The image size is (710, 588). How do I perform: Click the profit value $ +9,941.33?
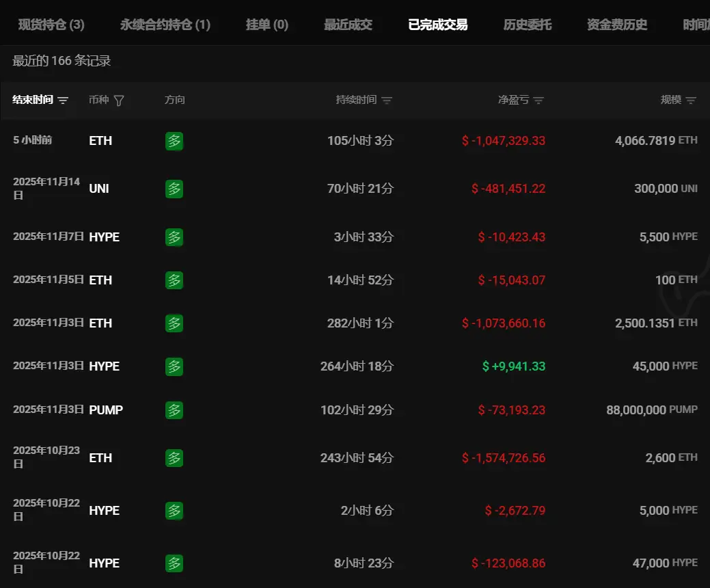tap(514, 366)
